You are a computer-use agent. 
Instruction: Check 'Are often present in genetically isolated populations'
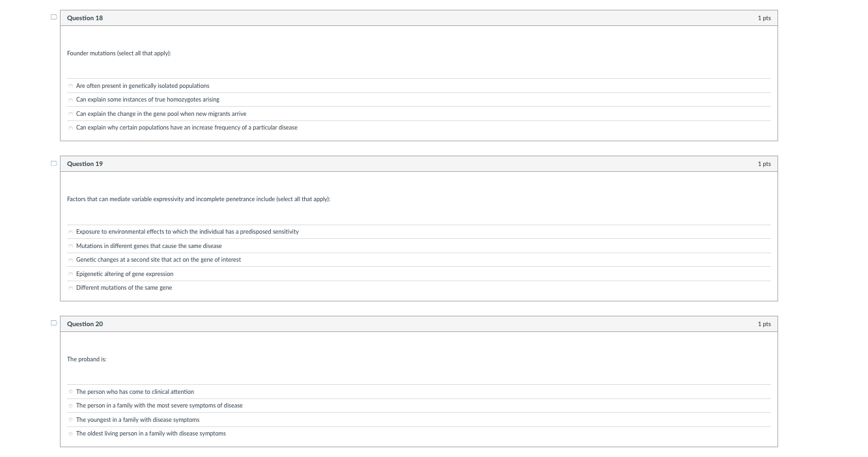70,86
